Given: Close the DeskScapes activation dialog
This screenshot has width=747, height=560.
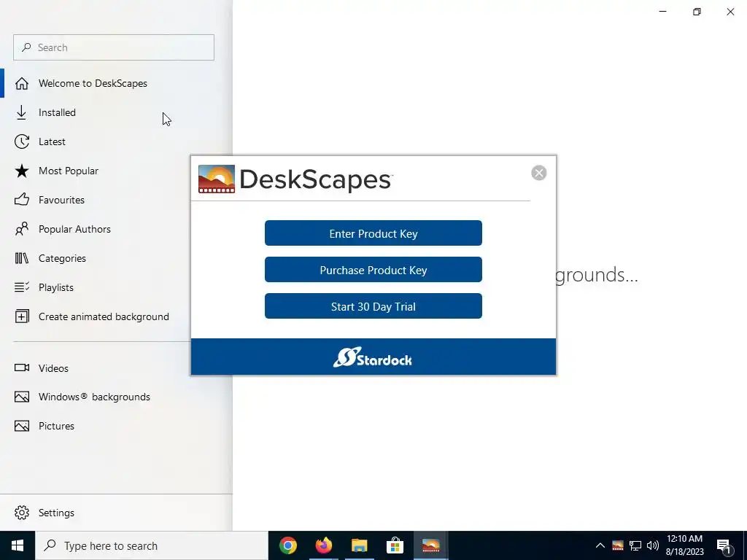Looking at the screenshot, I should pos(539,173).
